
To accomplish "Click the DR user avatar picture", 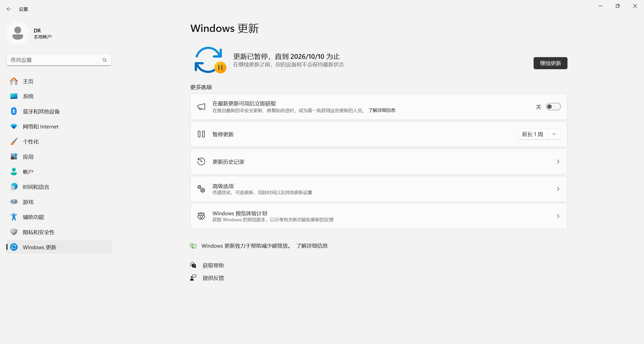I will 18,33.
